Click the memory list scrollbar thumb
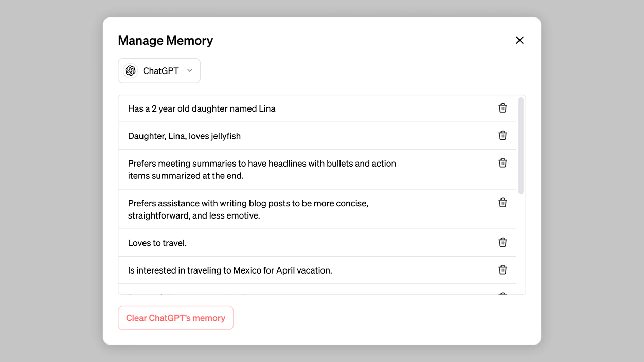This screenshot has height=362, width=644. click(x=521, y=145)
